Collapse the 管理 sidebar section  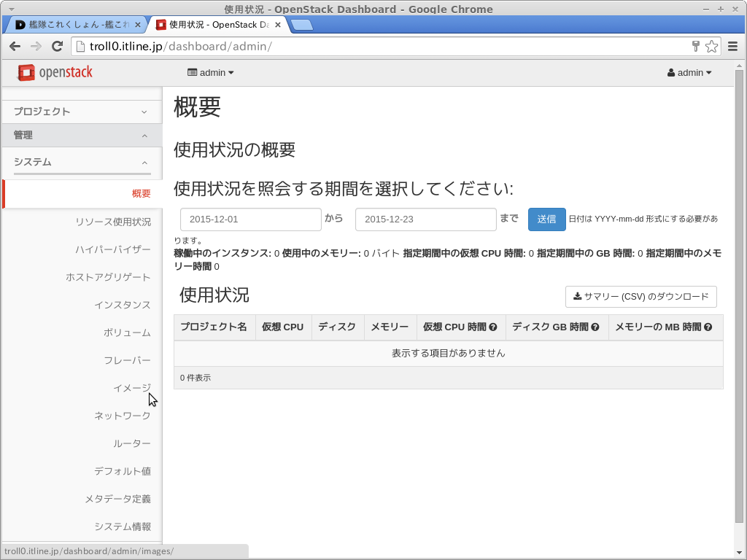click(81, 136)
